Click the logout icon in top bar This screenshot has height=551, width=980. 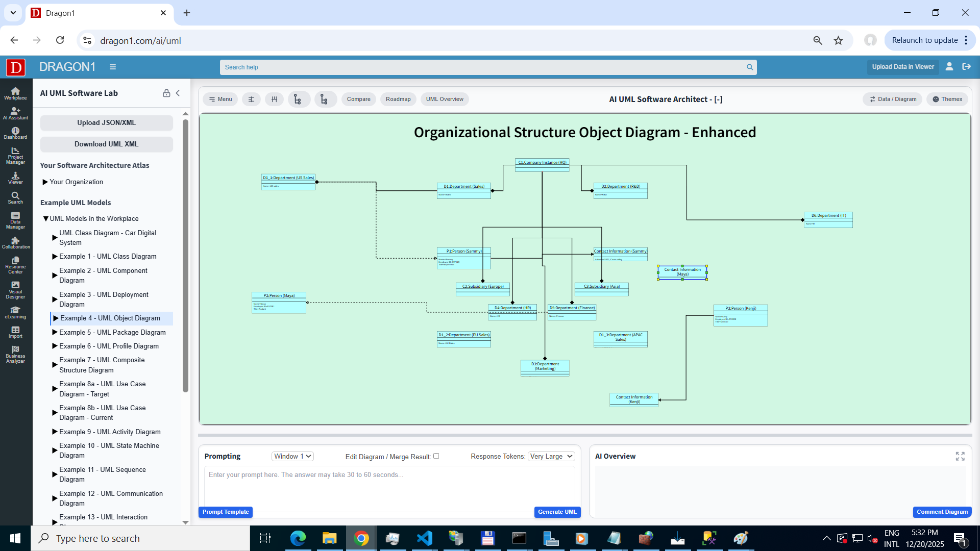(966, 67)
